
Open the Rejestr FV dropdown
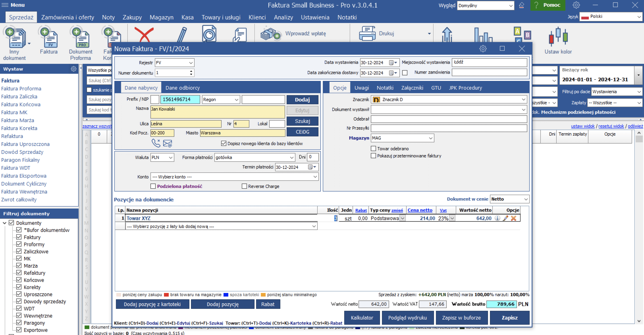[191, 63]
